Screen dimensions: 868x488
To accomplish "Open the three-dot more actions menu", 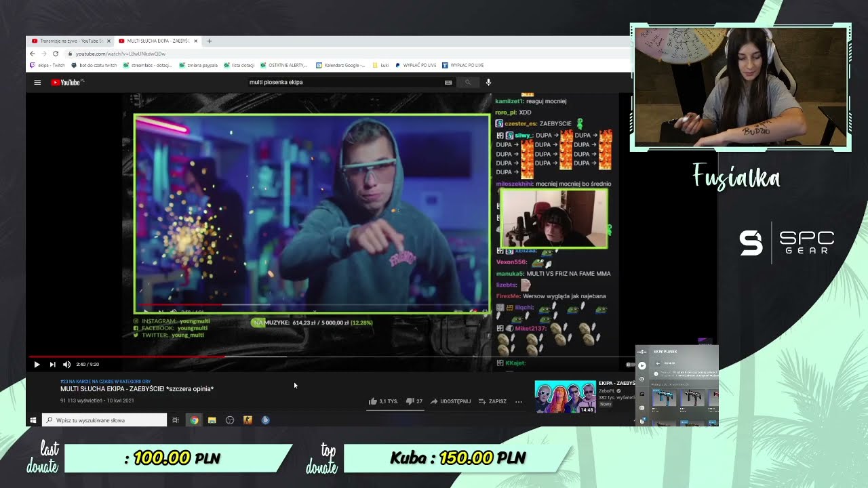I will 519,401.
